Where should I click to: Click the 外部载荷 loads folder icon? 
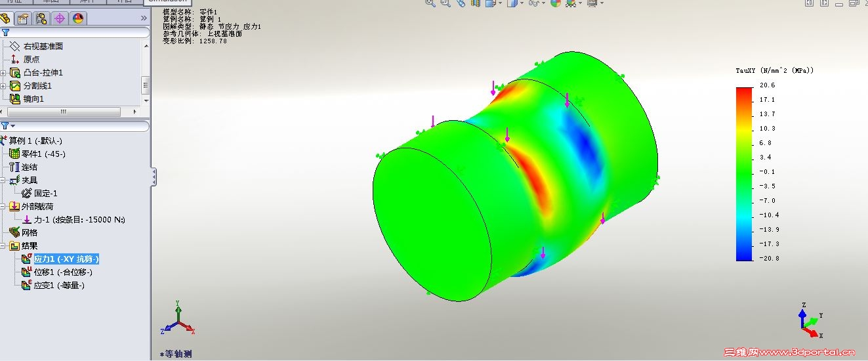pos(14,206)
